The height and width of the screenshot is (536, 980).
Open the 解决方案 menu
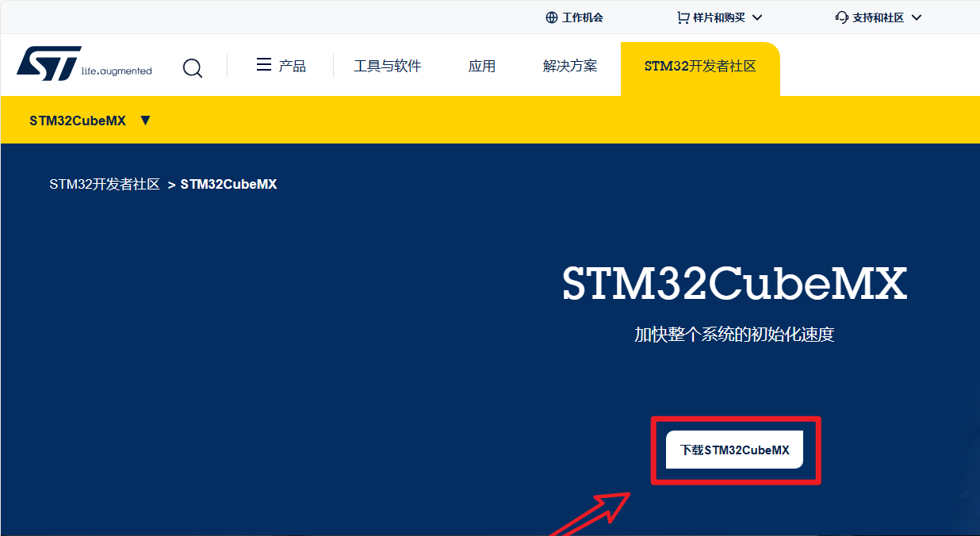click(x=570, y=66)
